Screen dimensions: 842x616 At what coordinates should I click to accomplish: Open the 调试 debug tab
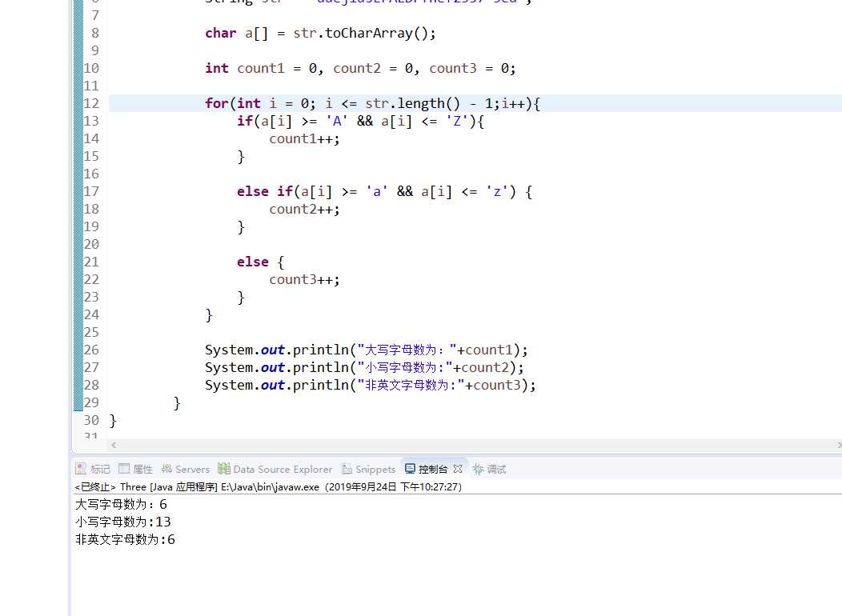click(x=490, y=469)
